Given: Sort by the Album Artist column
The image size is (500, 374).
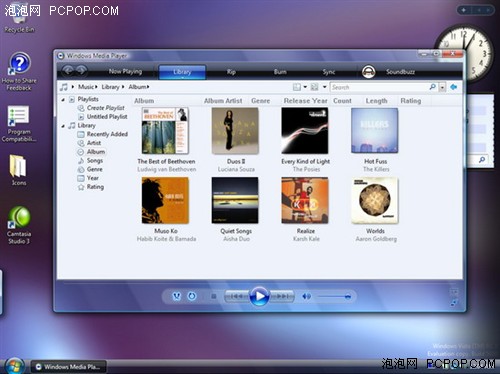Looking at the screenshot, I should [x=223, y=101].
